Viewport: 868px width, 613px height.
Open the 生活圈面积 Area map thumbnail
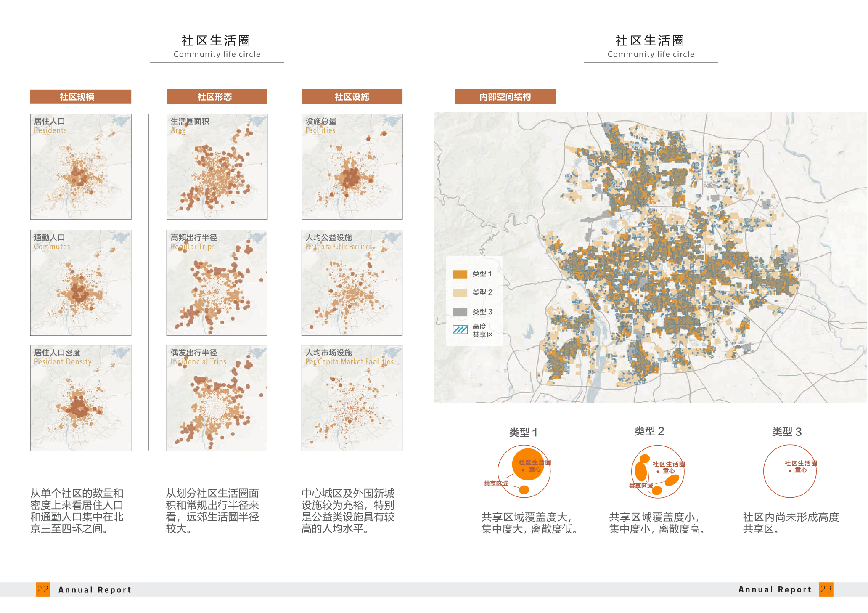217,167
